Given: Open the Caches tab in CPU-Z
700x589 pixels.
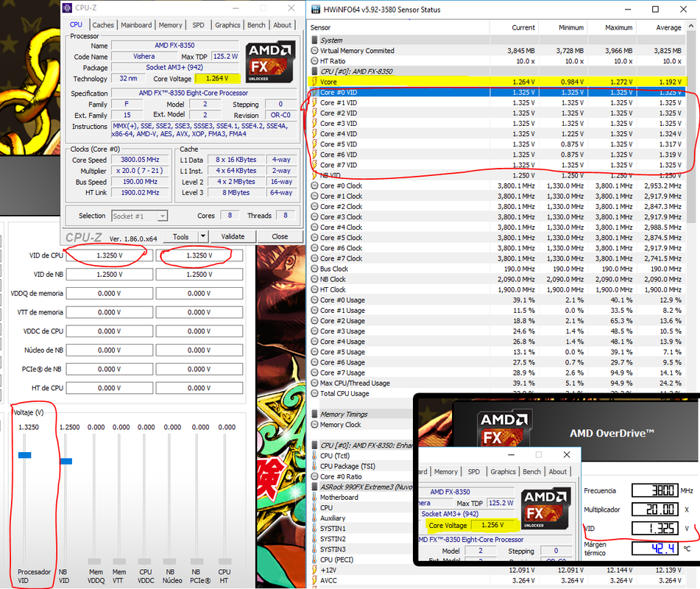Looking at the screenshot, I should tap(103, 25).
